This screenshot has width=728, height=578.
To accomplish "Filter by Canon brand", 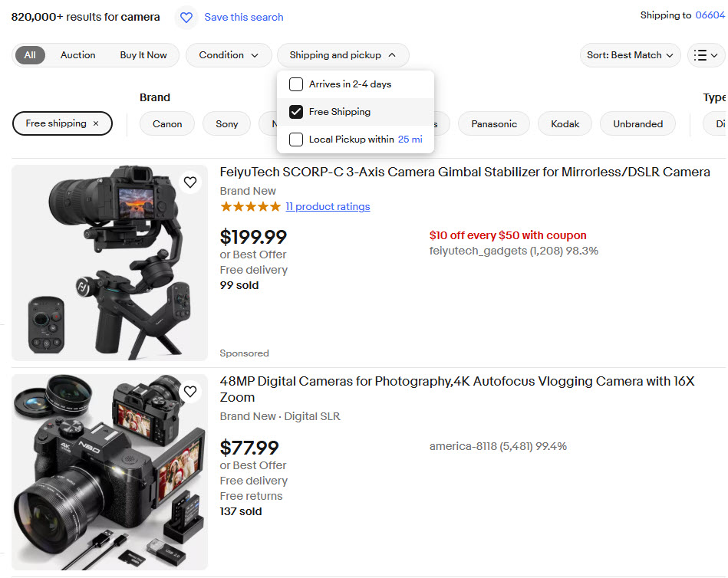I will pyautogui.click(x=167, y=124).
